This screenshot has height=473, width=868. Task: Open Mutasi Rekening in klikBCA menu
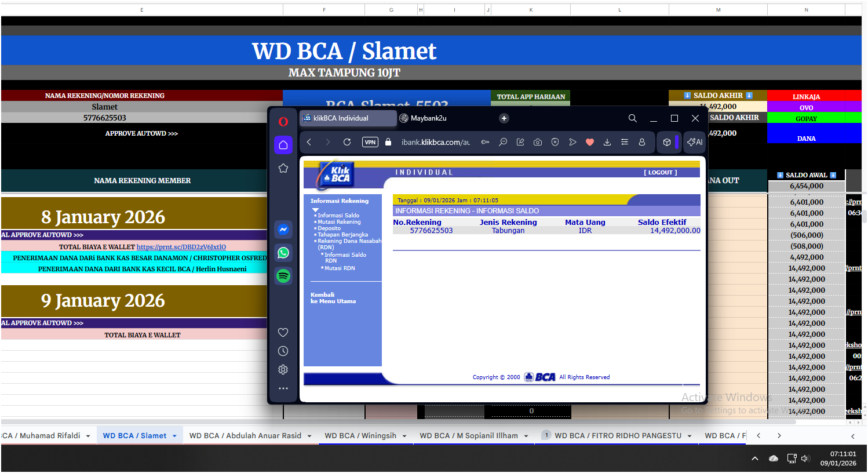click(339, 222)
